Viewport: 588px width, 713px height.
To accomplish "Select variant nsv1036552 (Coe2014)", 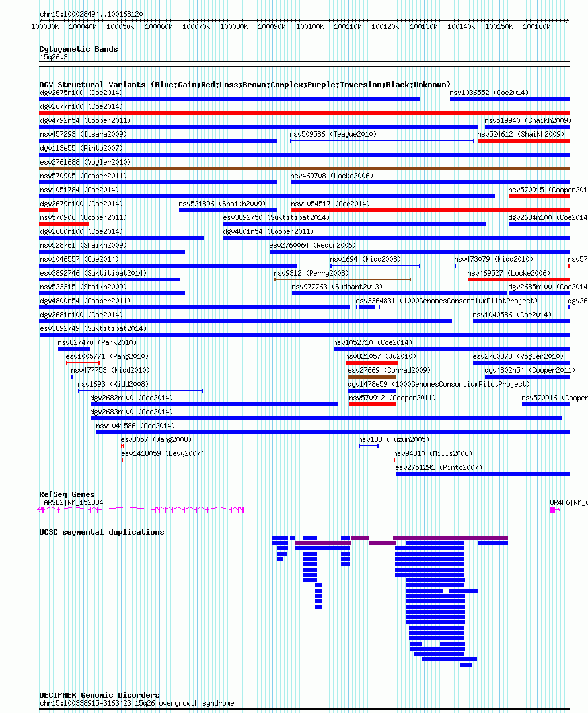I will (489, 93).
